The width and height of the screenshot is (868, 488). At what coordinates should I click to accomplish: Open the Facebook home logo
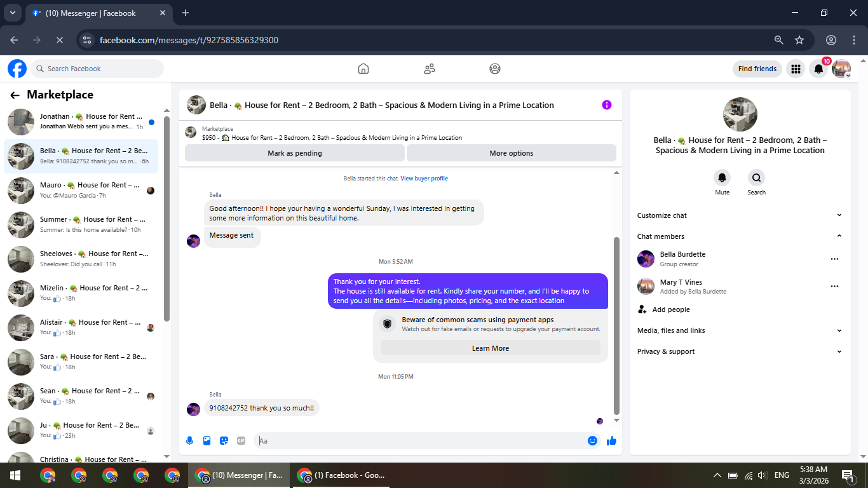pos(17,69)
